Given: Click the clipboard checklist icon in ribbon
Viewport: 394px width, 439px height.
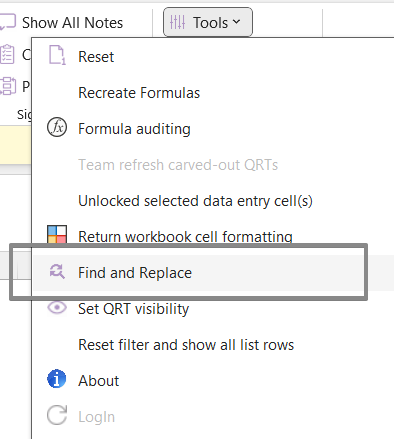Looking at the screenshot, I should tap(7, 54).
